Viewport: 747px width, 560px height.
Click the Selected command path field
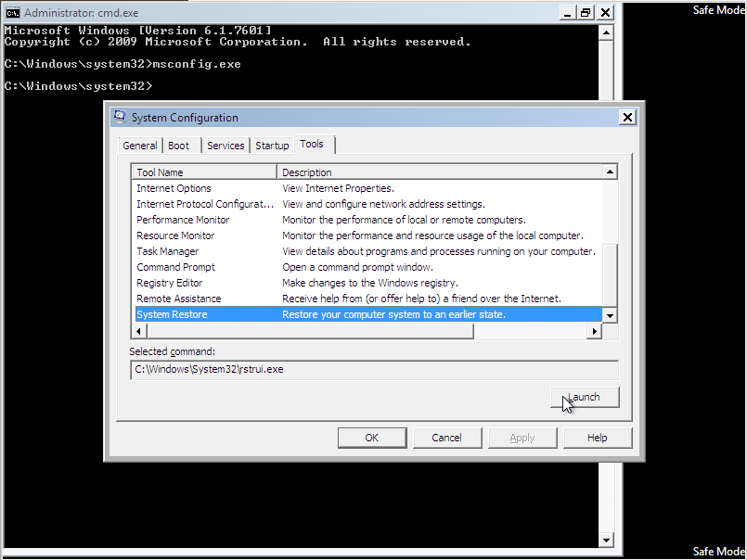coord(373,369)
